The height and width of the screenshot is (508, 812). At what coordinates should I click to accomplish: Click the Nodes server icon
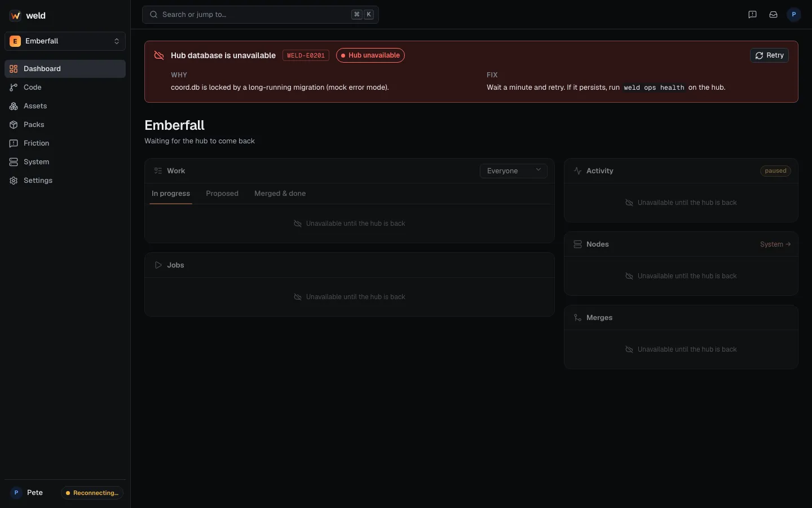[x=577, y=244]
